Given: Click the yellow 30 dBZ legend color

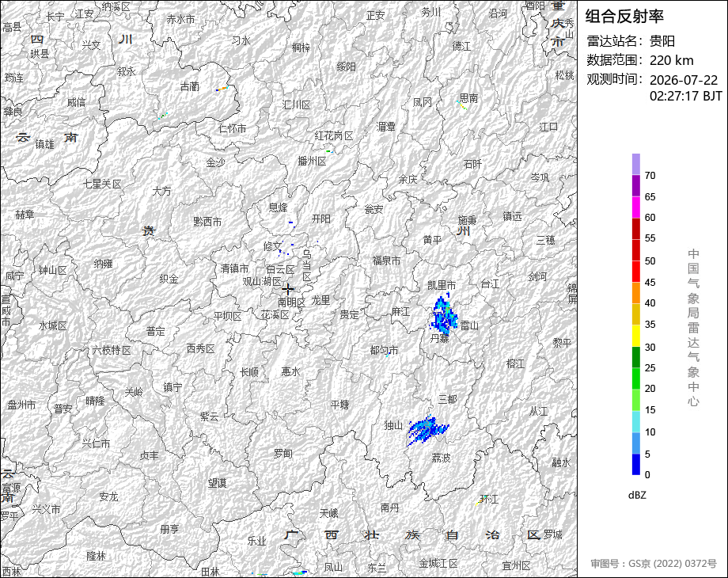Looking at the screenshot, I should [636, 336].
